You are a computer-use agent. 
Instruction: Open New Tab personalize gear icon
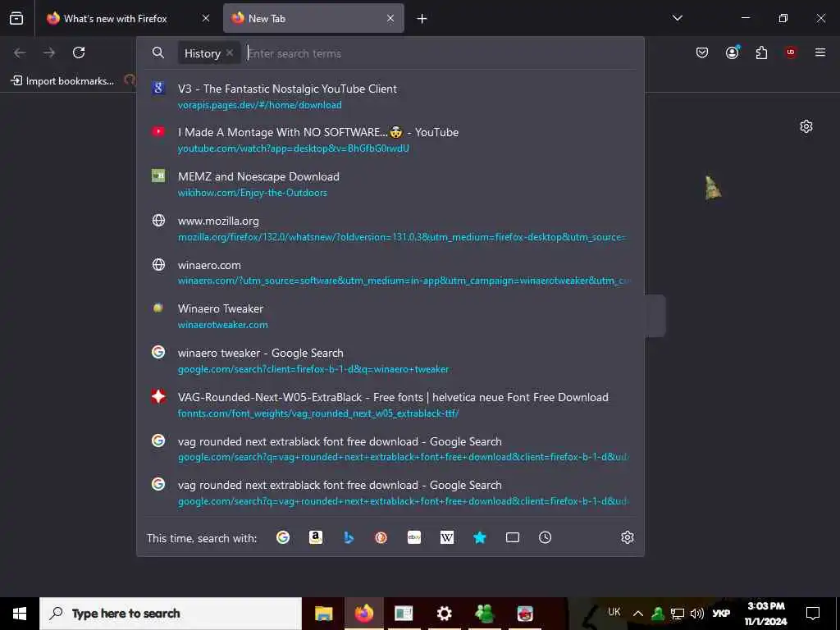pyautogui.click(x=806, y=126)
